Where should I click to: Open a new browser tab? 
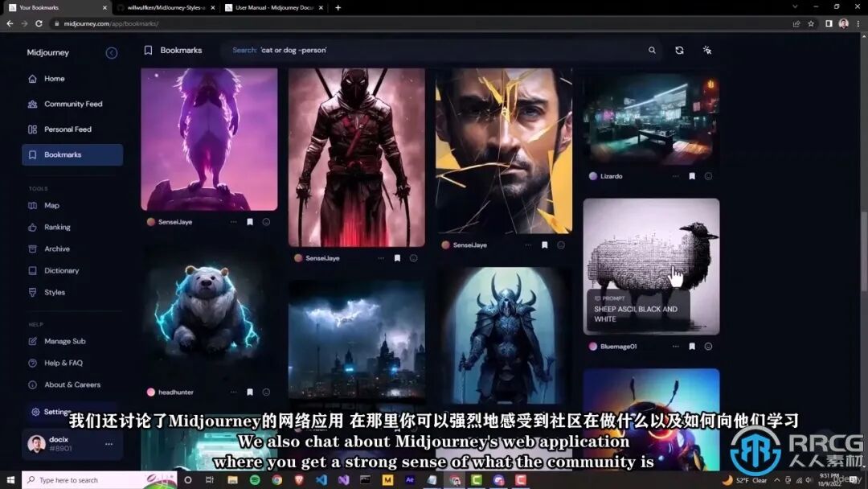pyautogui.click(x=338, y=8)
